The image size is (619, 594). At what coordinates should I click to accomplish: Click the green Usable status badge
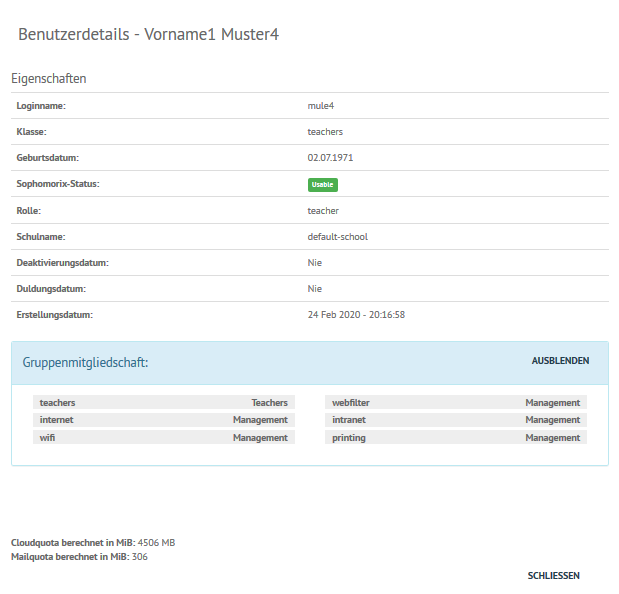click(323, 185)
